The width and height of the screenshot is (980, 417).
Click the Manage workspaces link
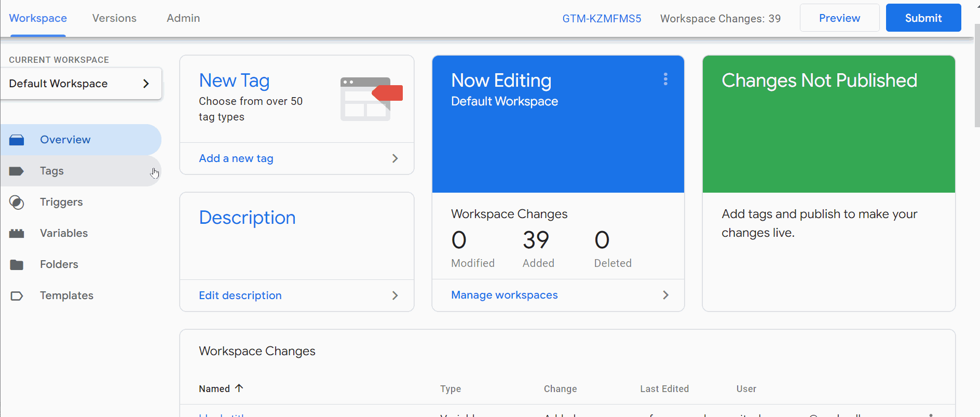click(505, 295)
